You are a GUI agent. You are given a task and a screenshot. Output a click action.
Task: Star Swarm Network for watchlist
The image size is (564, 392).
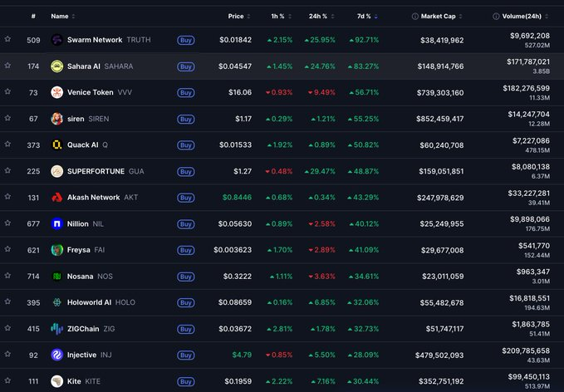pos(7,39)
